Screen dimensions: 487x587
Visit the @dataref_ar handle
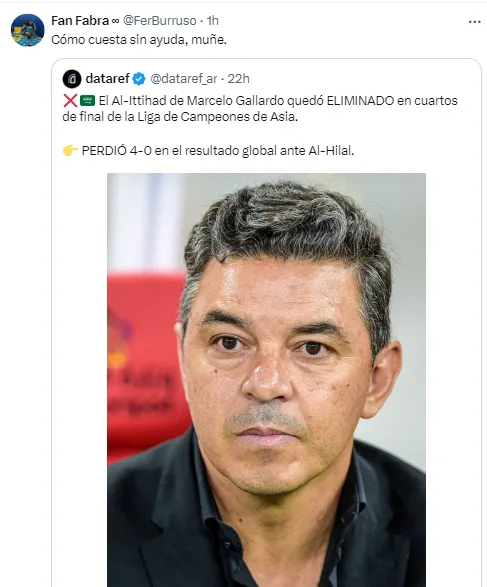click(x=184, y=79)
